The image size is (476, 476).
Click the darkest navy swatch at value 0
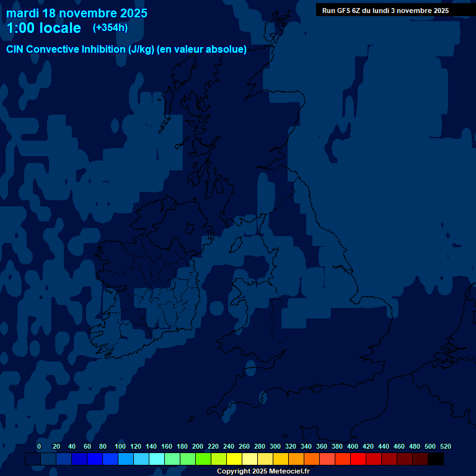point(33,459)
